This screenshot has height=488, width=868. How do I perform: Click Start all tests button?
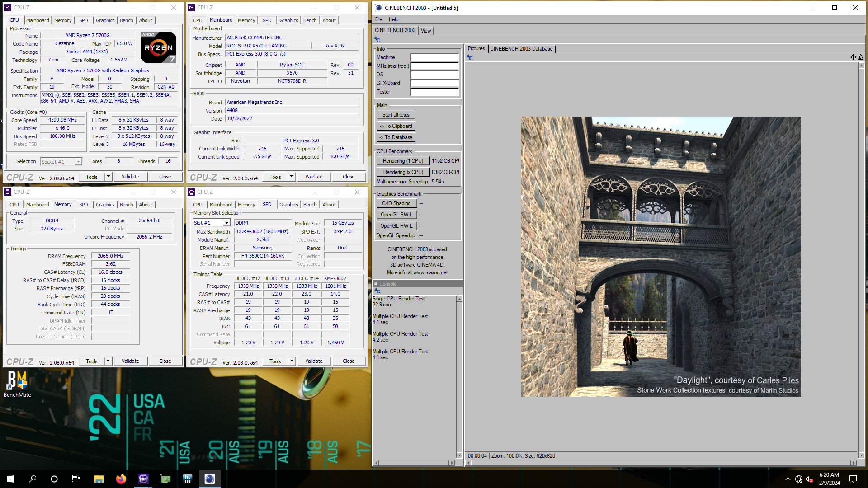[396, 115]
